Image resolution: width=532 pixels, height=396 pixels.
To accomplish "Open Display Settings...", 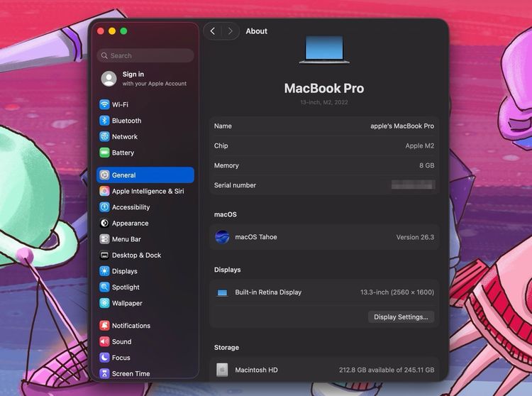I will [x=401, y=317].
